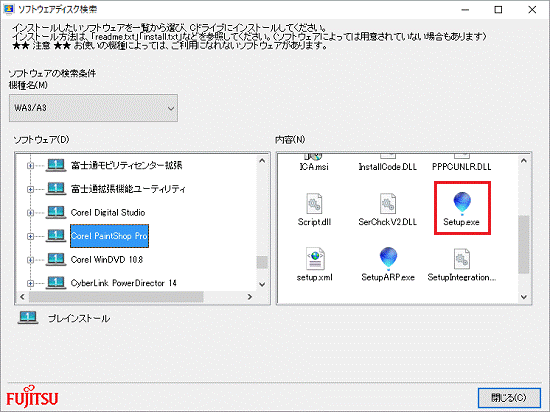Click the InstallCode.DLL file label
The image size is (550, 412).
point(388,167)
